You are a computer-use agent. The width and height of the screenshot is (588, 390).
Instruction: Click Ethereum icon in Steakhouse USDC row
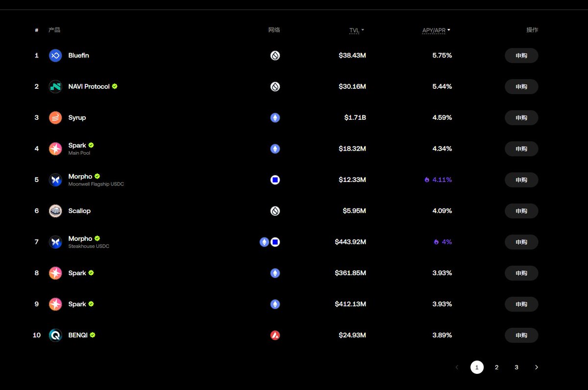tap(264, 242)
